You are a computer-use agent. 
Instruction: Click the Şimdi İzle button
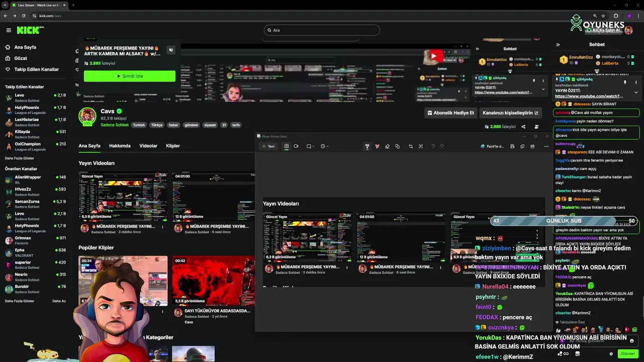130,76
